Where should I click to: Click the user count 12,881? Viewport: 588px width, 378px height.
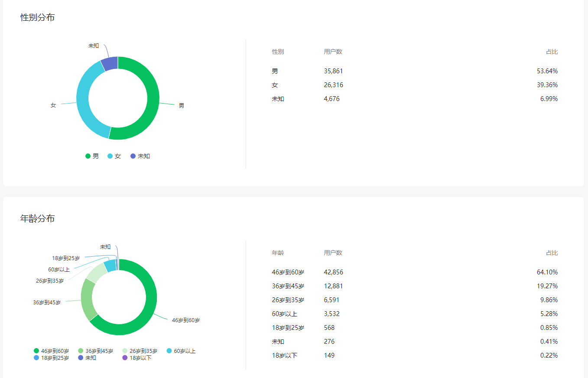point(333,286)
